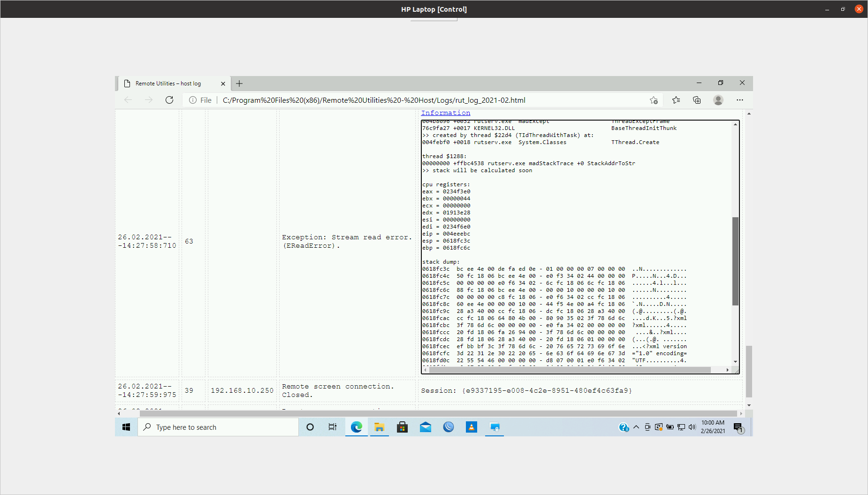Screen dimensions: 868x495
Task: Launch Microsoft Store from taskbar
Action: point(402,427)
